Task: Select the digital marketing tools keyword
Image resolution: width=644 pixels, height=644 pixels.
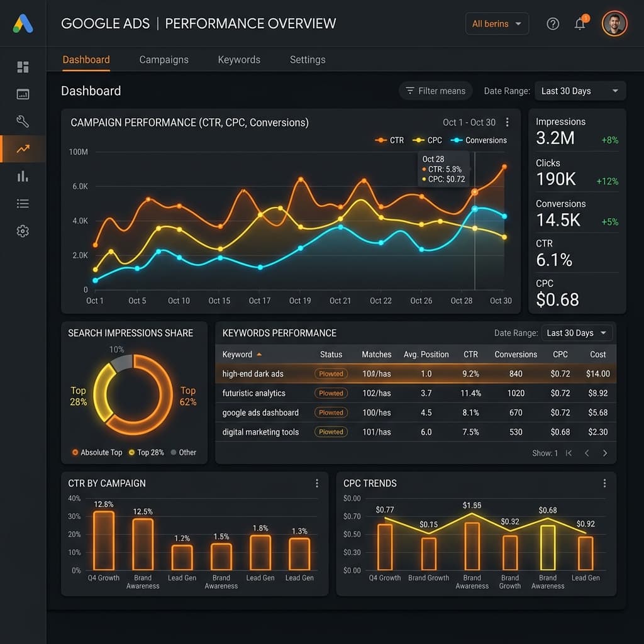Action: (x=260, y=431)
